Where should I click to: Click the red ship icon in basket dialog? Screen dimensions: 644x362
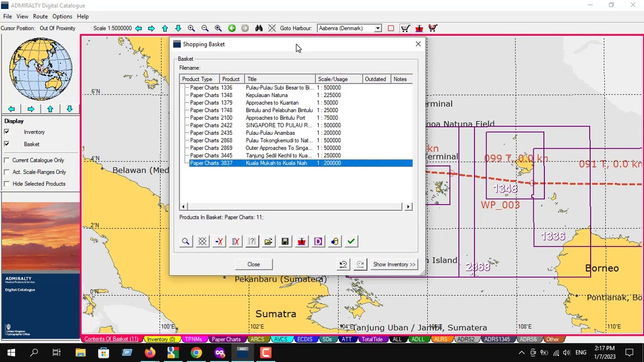coord(302,242)
